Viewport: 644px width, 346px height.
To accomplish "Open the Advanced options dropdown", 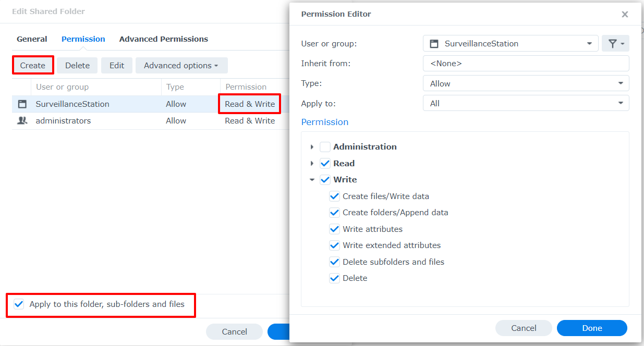I will pyautogui.click(x=181, y=65).
